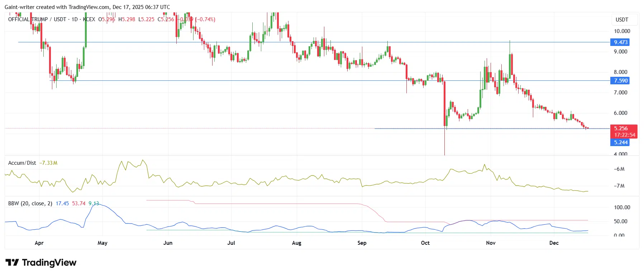
Task: Select the 7.590 horizontal line price label
Action: [620, 81]
